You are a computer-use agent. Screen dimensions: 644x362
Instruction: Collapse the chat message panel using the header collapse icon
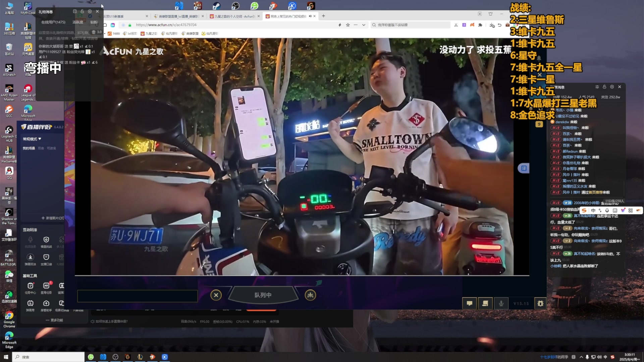point(597,87)
